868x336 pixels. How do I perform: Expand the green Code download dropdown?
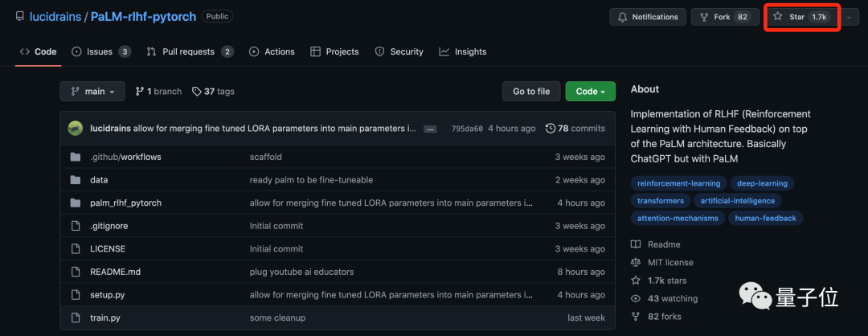(590, 92)
